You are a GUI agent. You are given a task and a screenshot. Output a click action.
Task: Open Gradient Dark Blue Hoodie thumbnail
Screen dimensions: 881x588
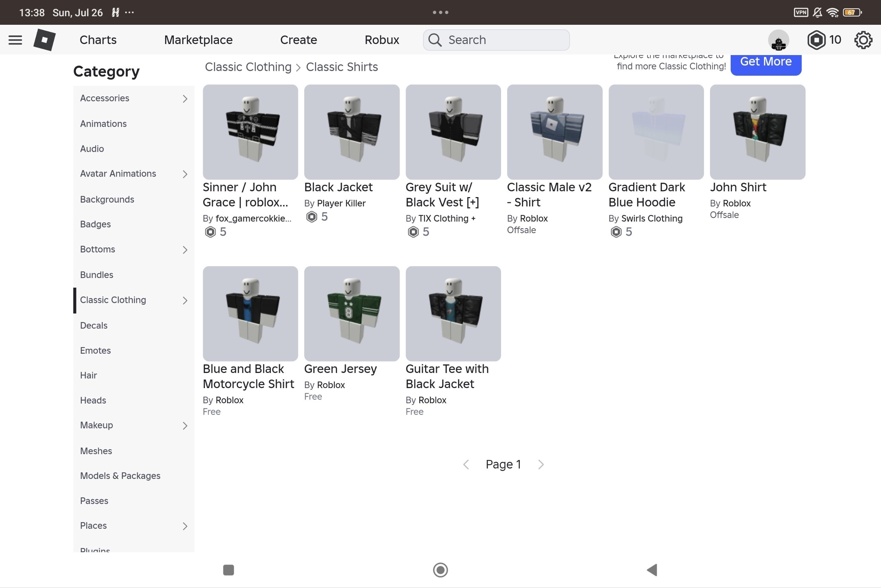[656, 132]
